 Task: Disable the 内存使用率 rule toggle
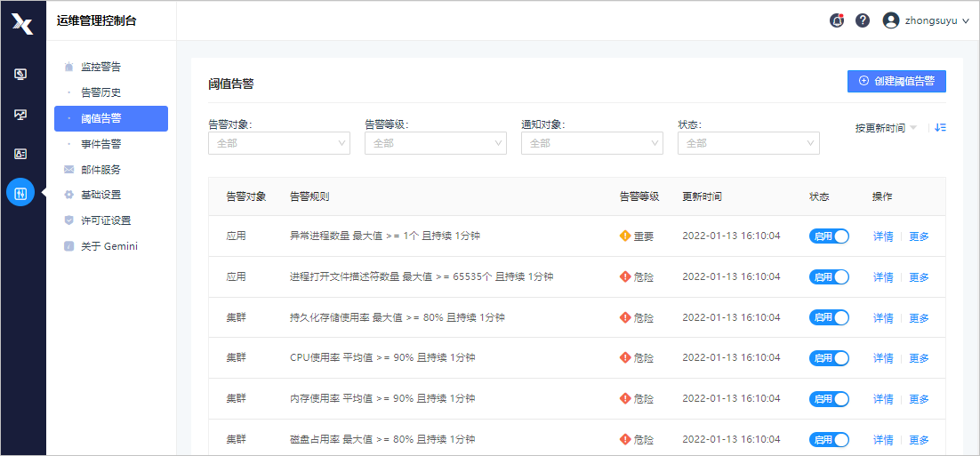point(830,398)
